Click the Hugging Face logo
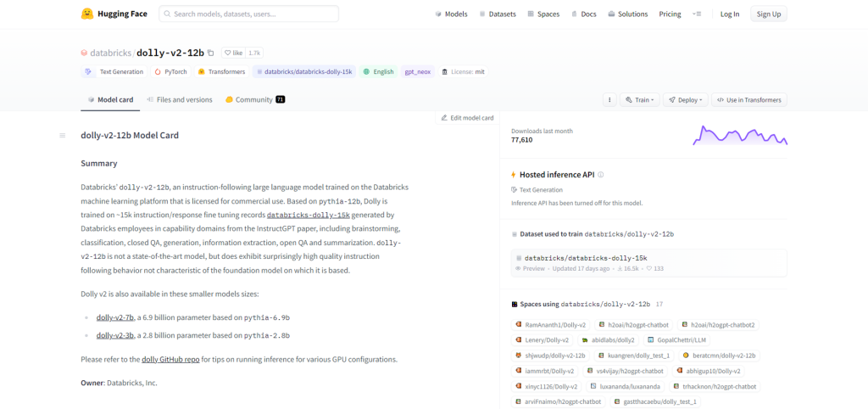The image size is (868, 409). [x=87, y=14]
